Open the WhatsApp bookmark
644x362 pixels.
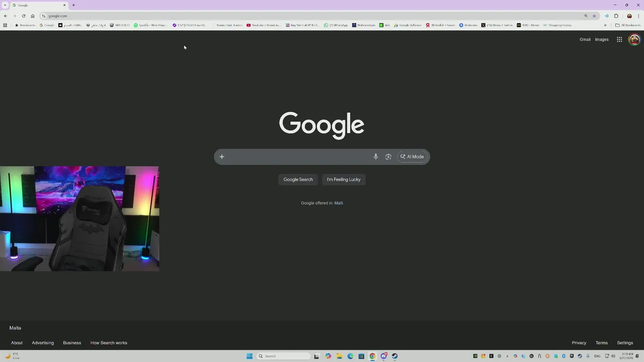coord(336,25)
